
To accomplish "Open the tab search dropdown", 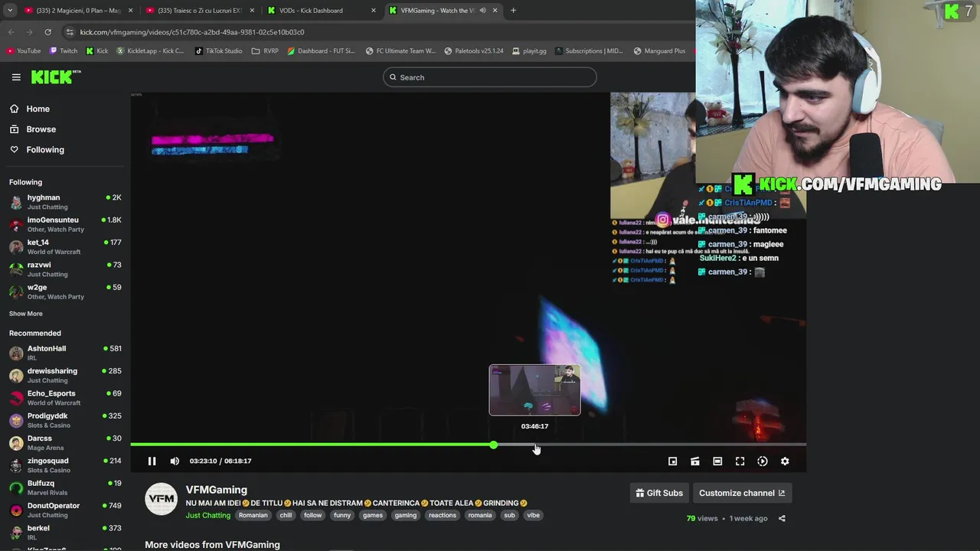I will tap(9, 11).
